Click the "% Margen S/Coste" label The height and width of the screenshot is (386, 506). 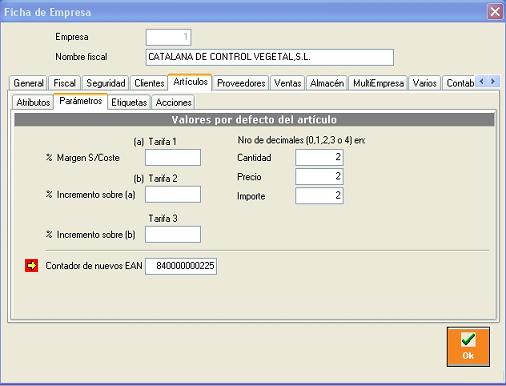pyautogui.click(x=83, y=158)
